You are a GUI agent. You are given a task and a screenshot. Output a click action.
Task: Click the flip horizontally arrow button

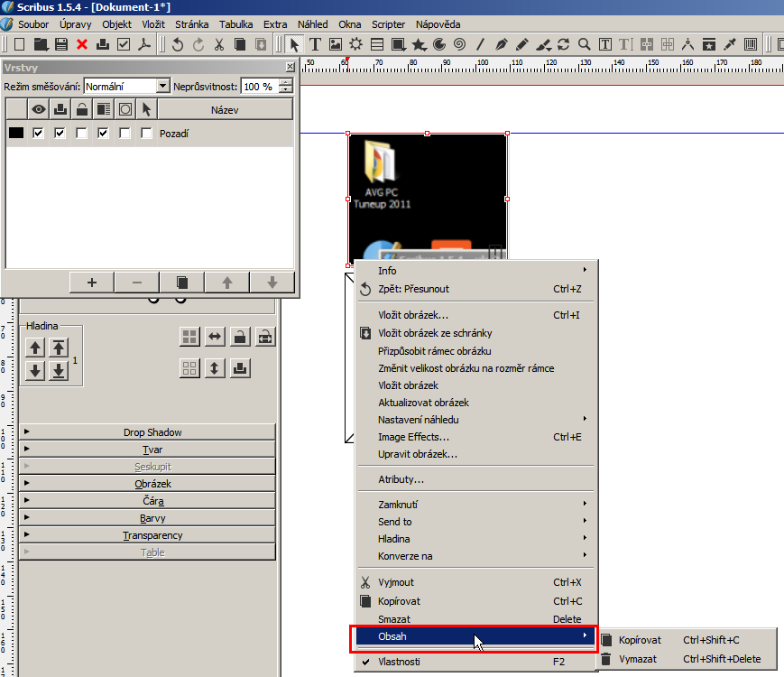215,337
